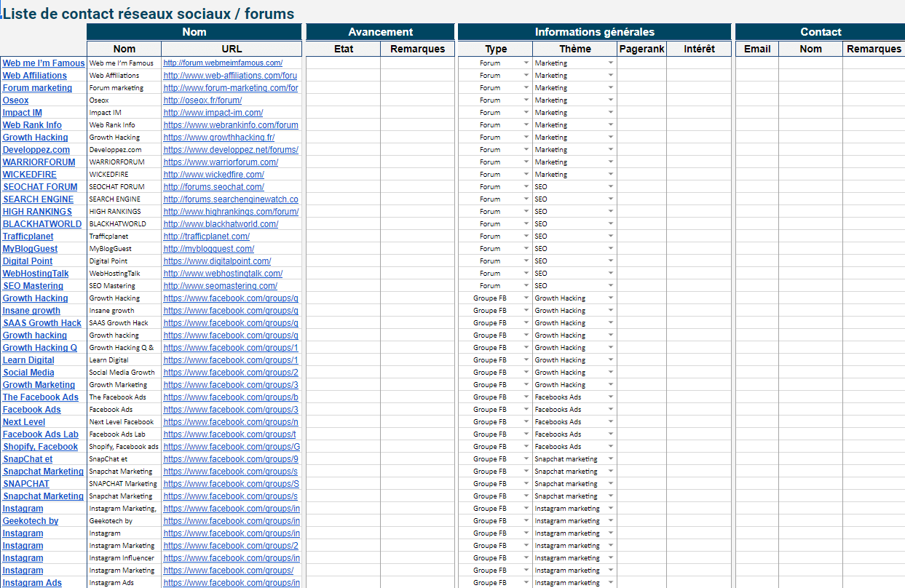Screen dimensions: 905x588
Task: Select the Intérêt cell in the WebHostingTalk row
Action: tap(698, 274)
